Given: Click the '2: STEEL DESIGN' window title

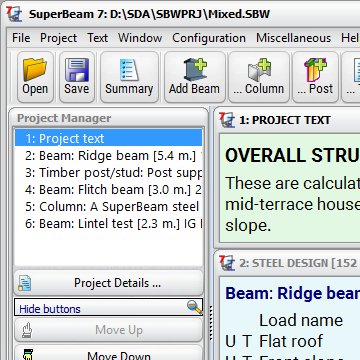Looking at the screenshot, I should [298, 263].
